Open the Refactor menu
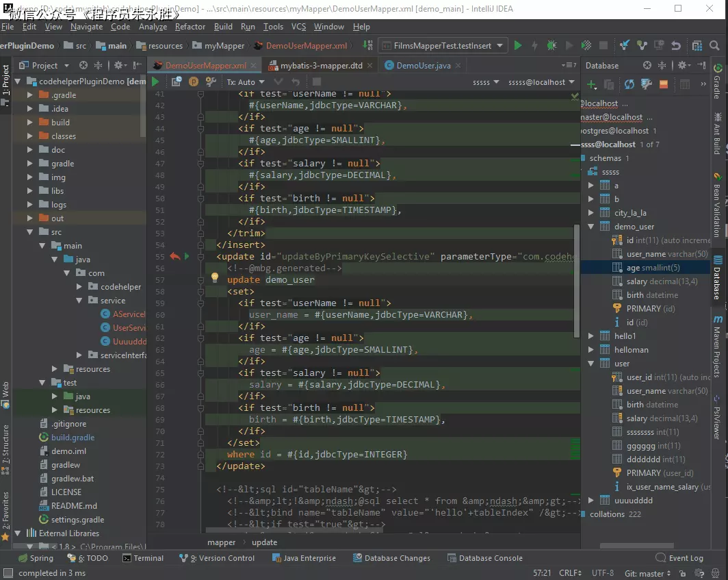 [190, 27]
